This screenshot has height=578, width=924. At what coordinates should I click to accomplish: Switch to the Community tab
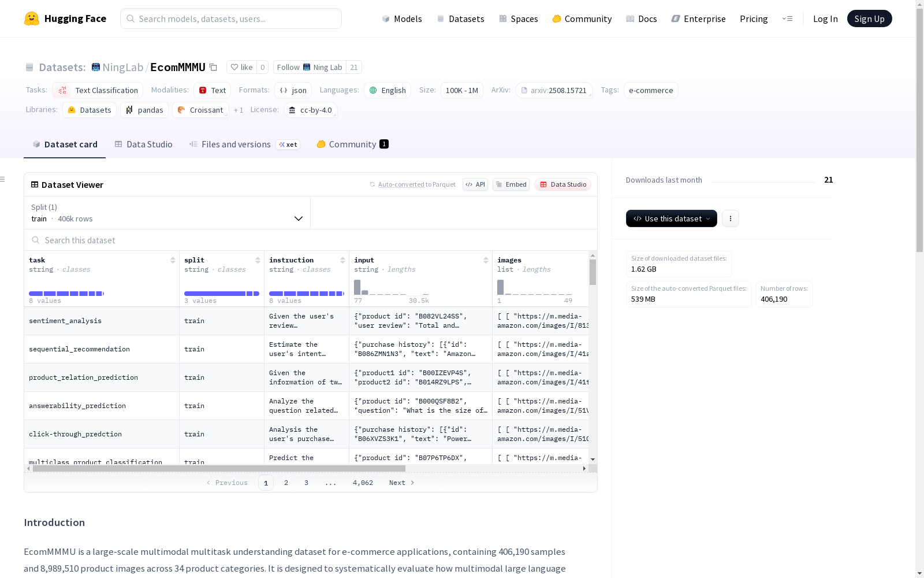pos(352,144)
